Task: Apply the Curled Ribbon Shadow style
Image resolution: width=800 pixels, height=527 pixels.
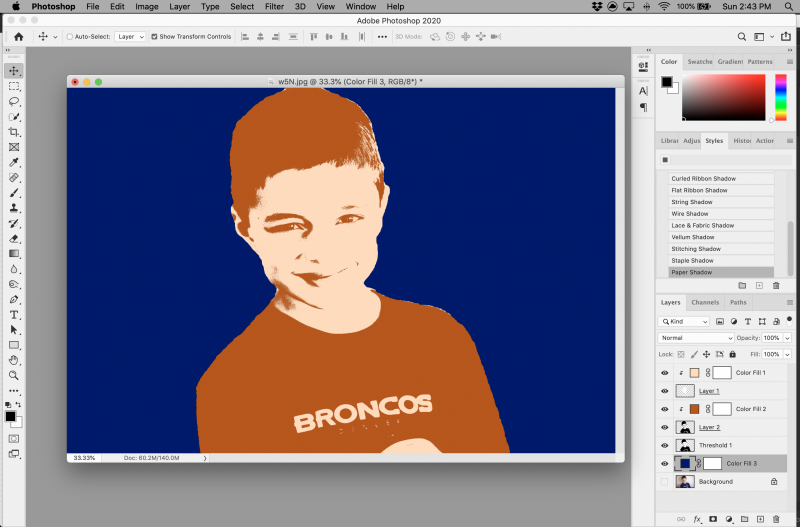Action: click(721, 179)
